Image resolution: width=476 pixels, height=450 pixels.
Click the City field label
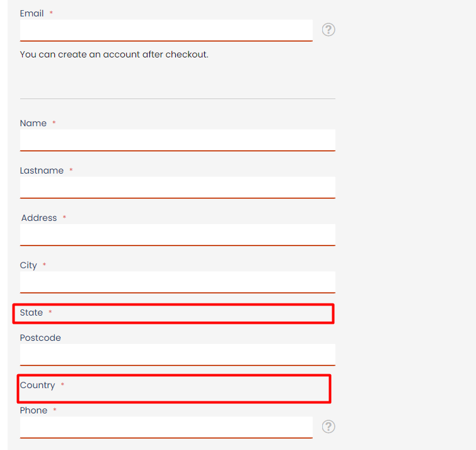coord(28,265)
